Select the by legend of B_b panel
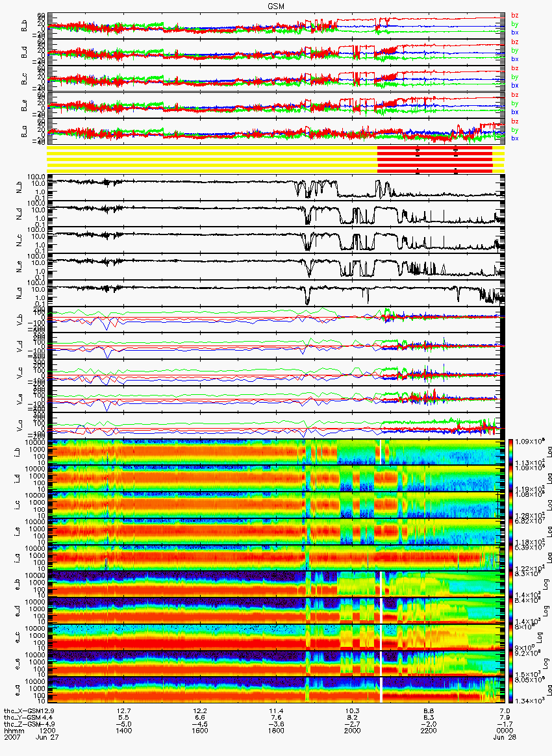Screen dimensions: 552x756 (515, 23)
